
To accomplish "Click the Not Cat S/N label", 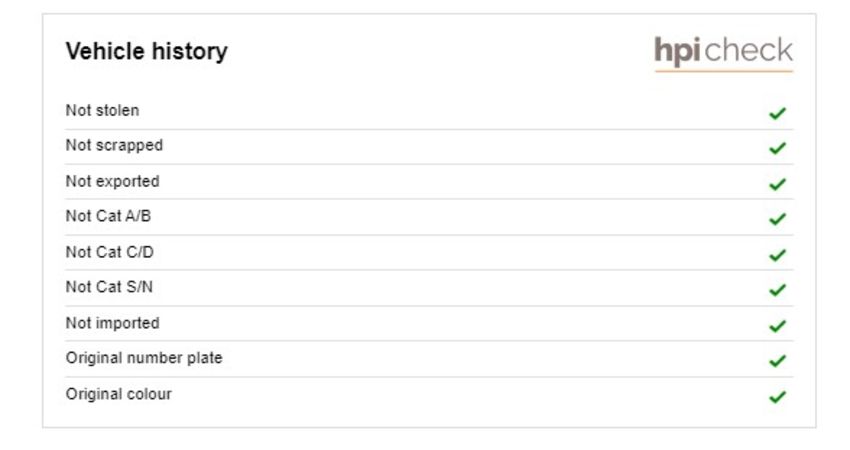I will pyautogui.click(x=110, y=287).
